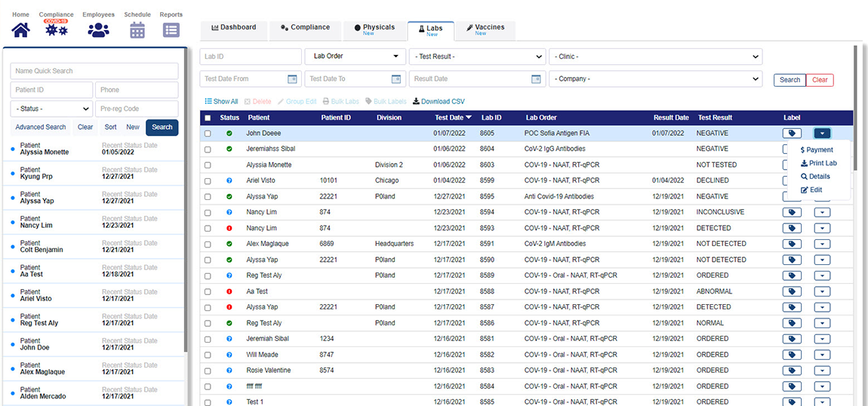868x406 pixels.
Task: Open the Schedule calendar icon
Action: click(x=137, y=29)
